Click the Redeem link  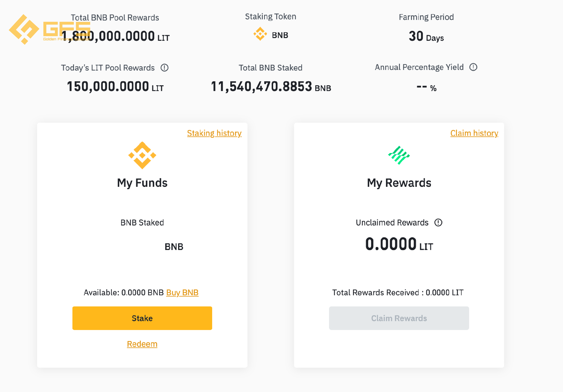(x=142, y=344)
